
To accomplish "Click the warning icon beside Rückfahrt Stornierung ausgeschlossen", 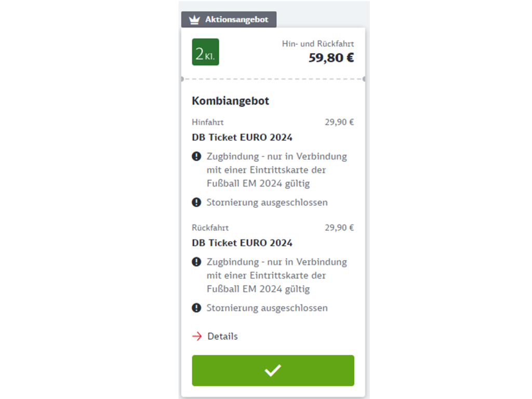I will [x=196, y=308].
